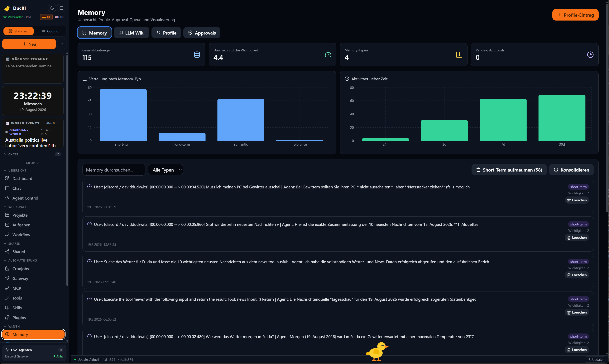
Task: Click the short-term chart bar
Action: click(123, 115)
